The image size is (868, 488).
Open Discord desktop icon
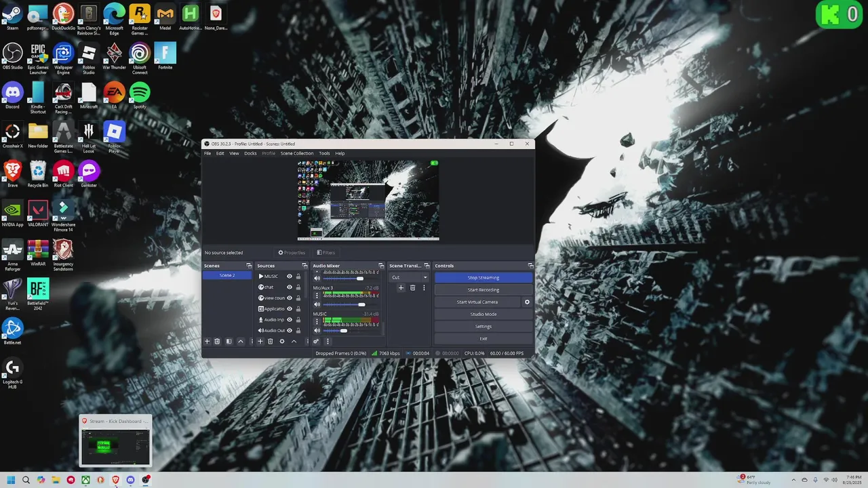[12, 96]
